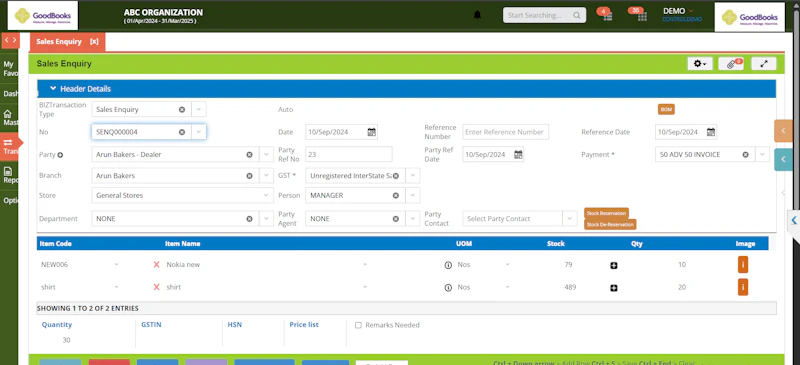Open the orange side panel arrow
Image resolution: width=800 pixels, height=365 pixels.
tap(783, 131)
